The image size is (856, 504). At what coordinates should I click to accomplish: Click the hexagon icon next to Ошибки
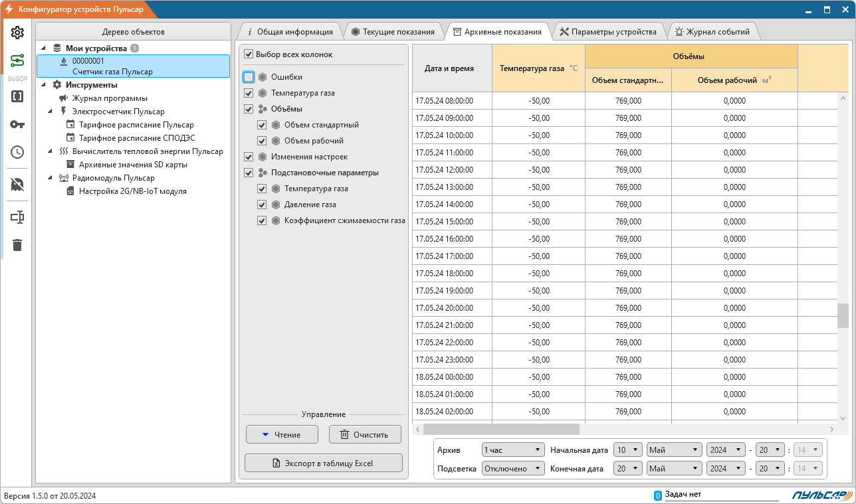[263, 77]
